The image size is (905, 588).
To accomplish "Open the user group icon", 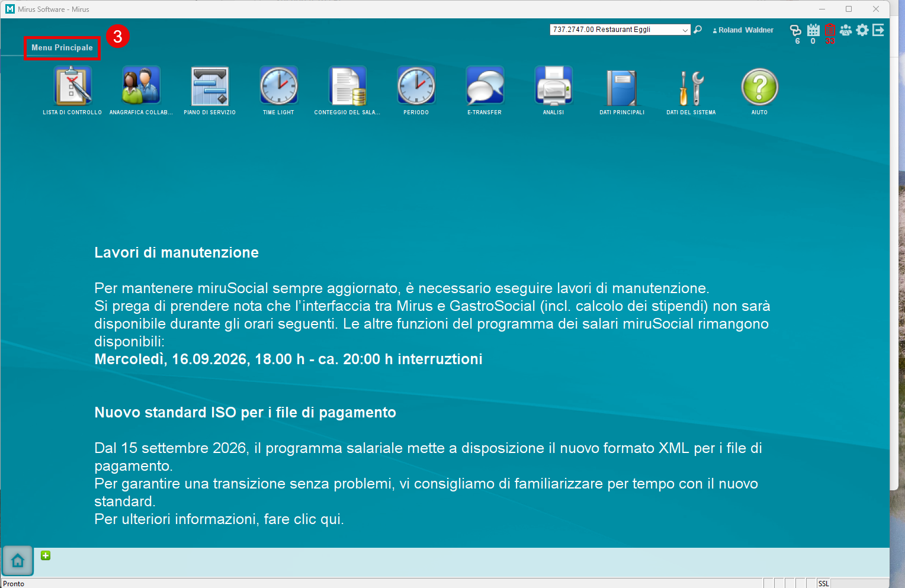I will (x=846, y=30).
